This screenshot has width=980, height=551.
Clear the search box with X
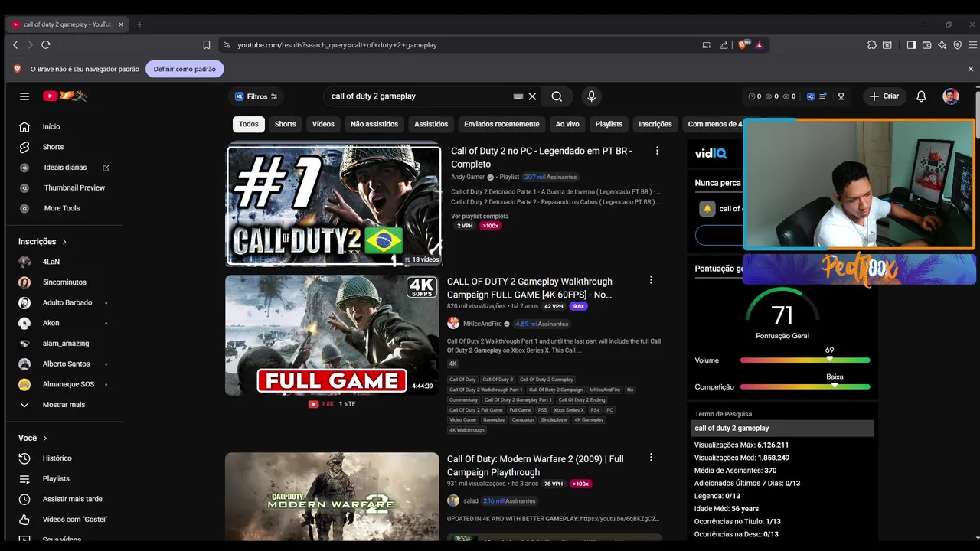532,96
